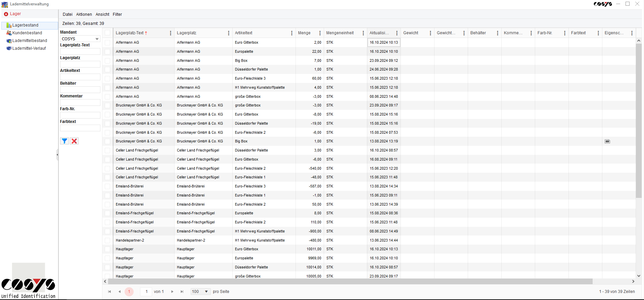Open the rows per page dropdown showing 100
The height and width of the screenshot is (300, 644).
tap(200, 292)
